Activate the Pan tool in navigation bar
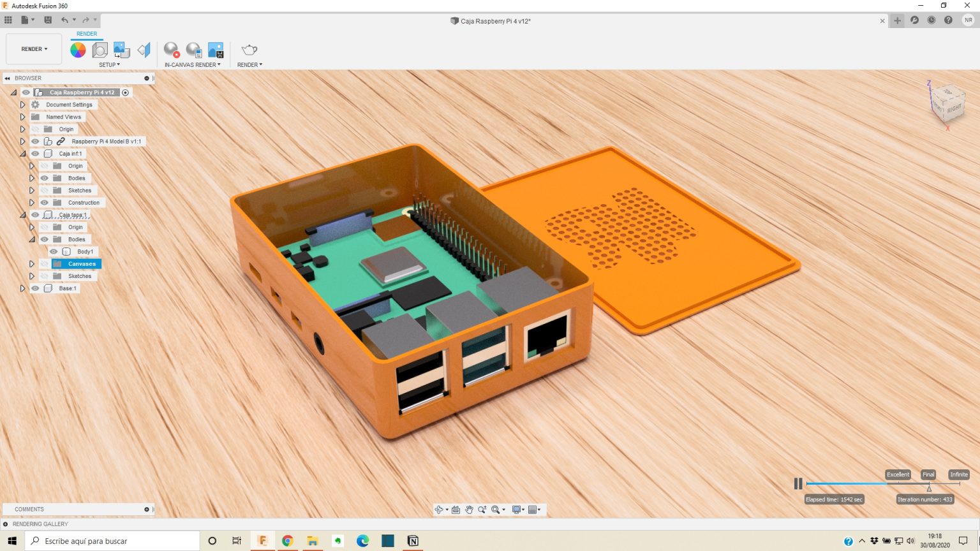This screenshot has width=980, height=551. pyautogui.click(x=469, y=510)
